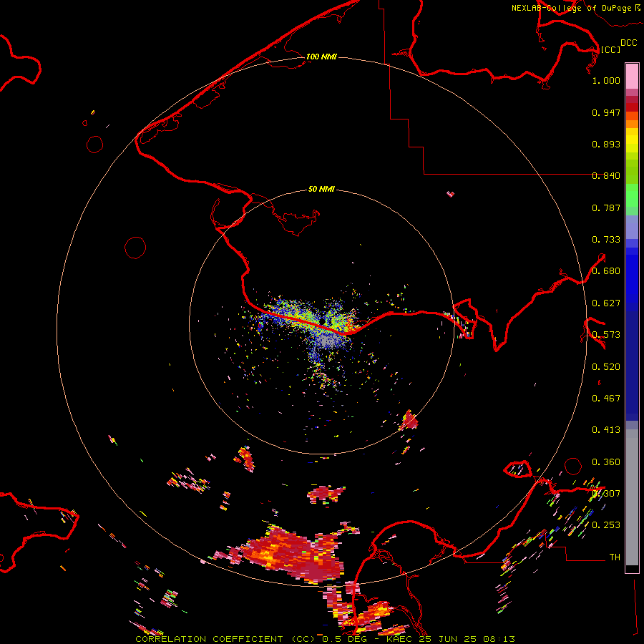Click the KAEC radar site identifier
Screen dimensions: 644x644
pos(399,639)
